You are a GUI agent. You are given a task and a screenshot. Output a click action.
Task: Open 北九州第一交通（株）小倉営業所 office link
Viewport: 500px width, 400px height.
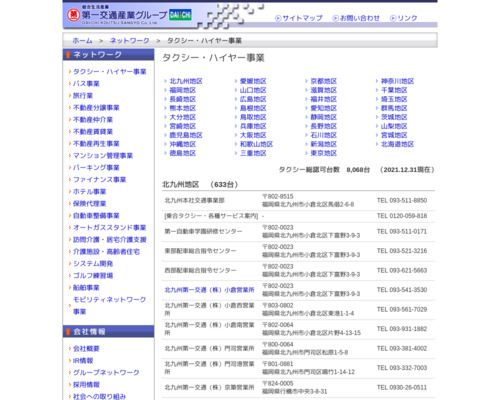point(209,290)
